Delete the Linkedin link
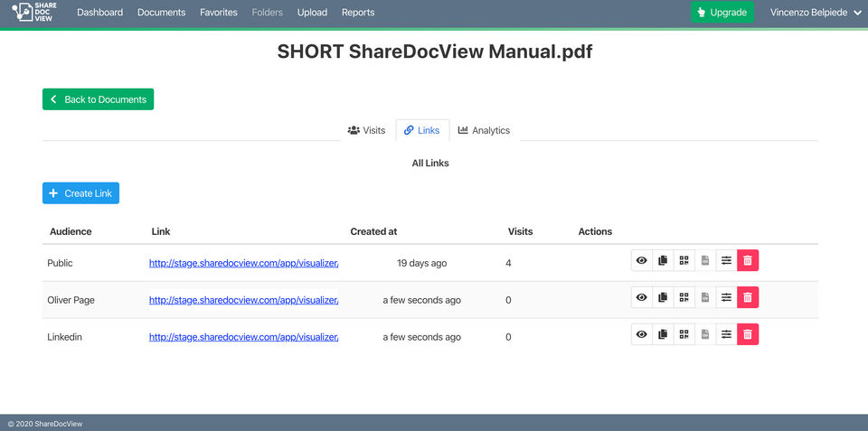This screenshot has height=431, width=868. coord(748,335)
